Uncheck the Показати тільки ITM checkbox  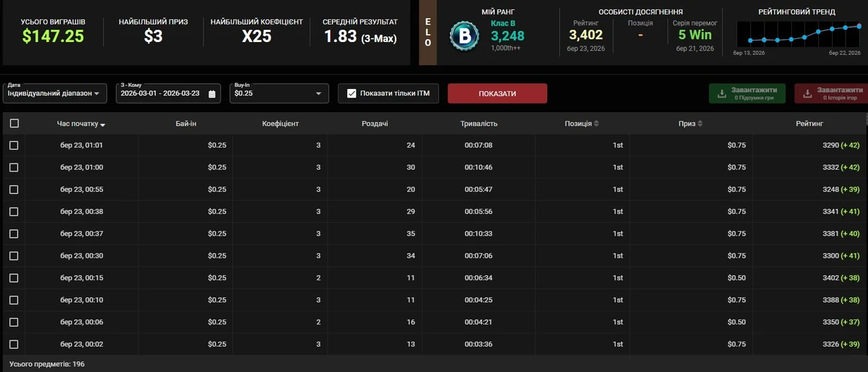coord(352,93)
